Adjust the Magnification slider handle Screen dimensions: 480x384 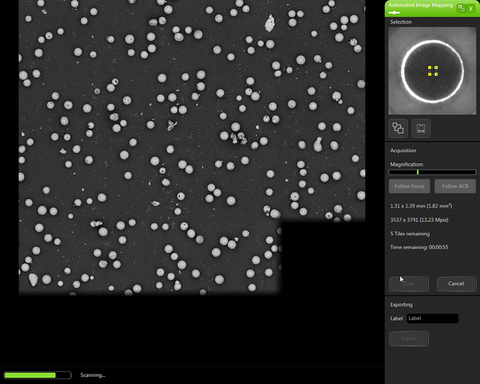tap(418, 172)
